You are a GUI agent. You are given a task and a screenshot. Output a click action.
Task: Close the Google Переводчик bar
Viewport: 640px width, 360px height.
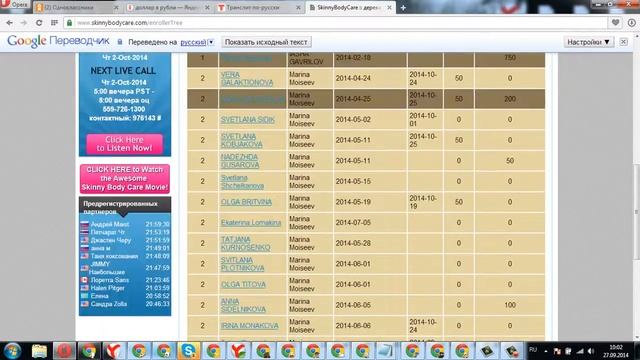623,42
